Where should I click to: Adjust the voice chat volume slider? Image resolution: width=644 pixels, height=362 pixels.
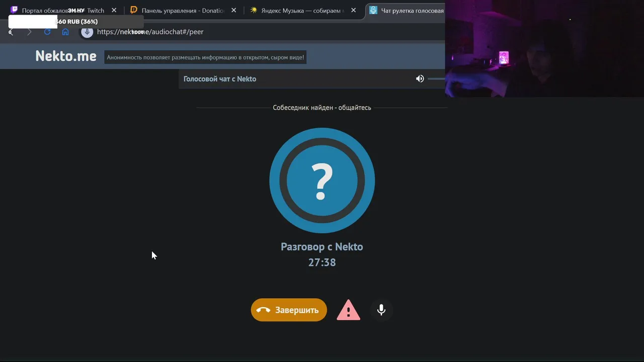pyautogui.click(x=436, y=79)
